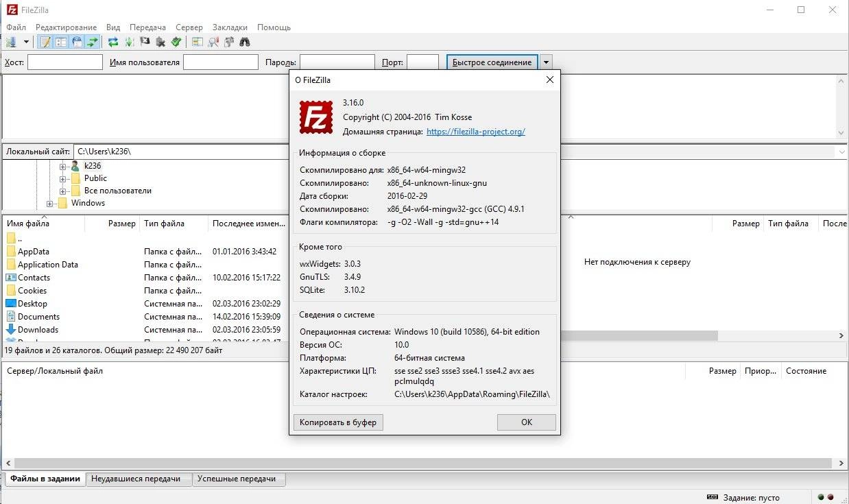Toggle processing of the transfer queue
Image resolution: width=849 pixels, height=504 pixels.
tap(129, 42)
